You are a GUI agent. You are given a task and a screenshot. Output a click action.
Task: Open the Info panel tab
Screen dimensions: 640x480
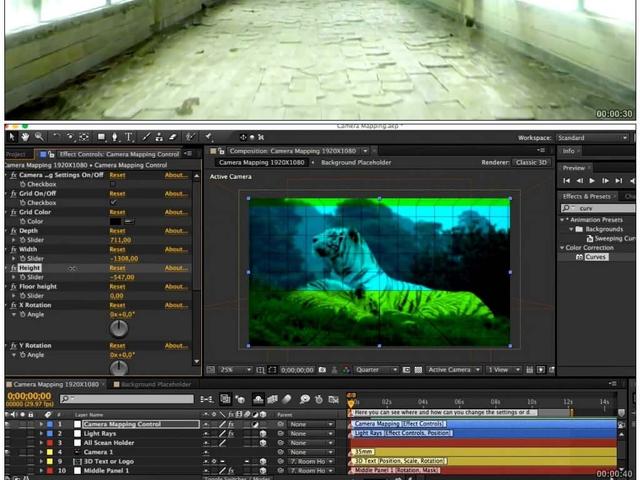click(x=569, y=151)
